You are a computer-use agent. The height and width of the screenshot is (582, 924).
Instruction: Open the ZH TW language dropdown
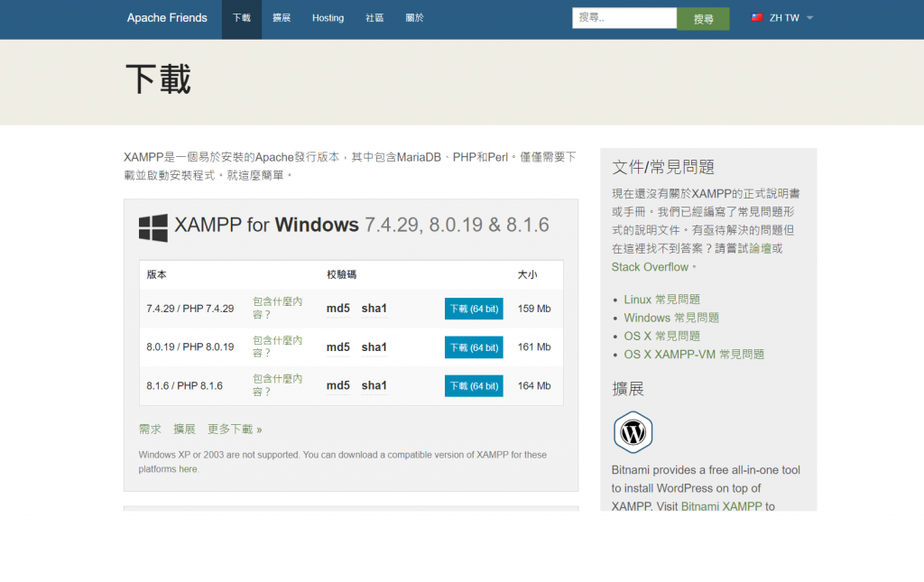783,18
